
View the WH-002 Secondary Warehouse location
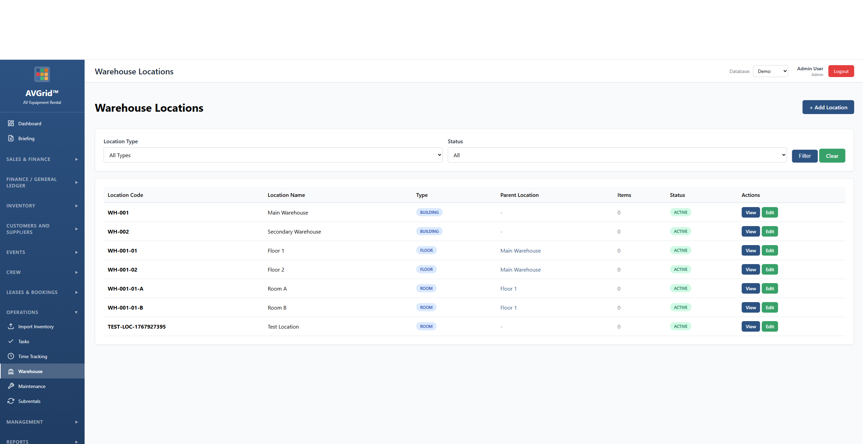(750, 232)
